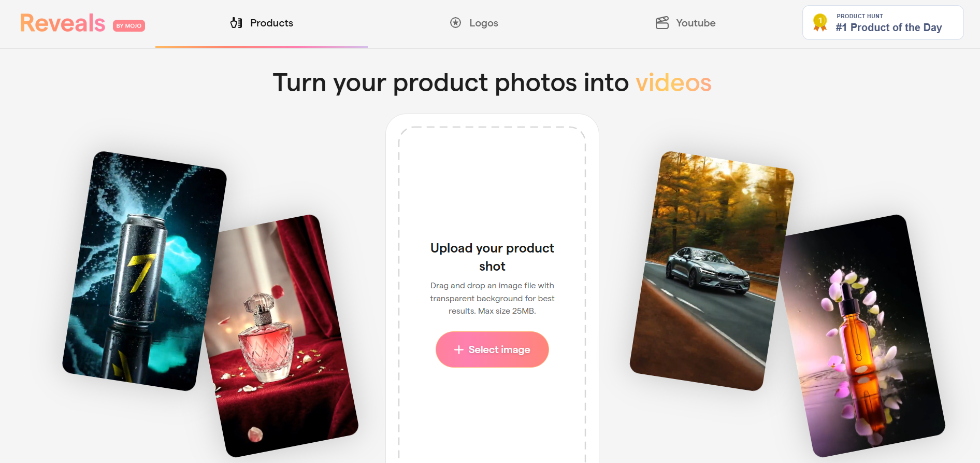The height and width of the screenshot is (463, 980).
Task: Click the Drag and drop instructions text
Action: coord(492,298)
